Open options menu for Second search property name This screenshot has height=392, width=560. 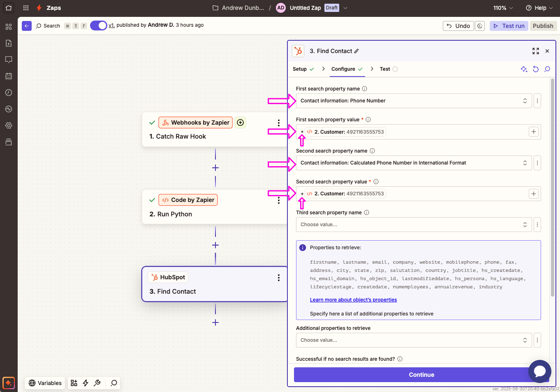[x=537, y=163]
